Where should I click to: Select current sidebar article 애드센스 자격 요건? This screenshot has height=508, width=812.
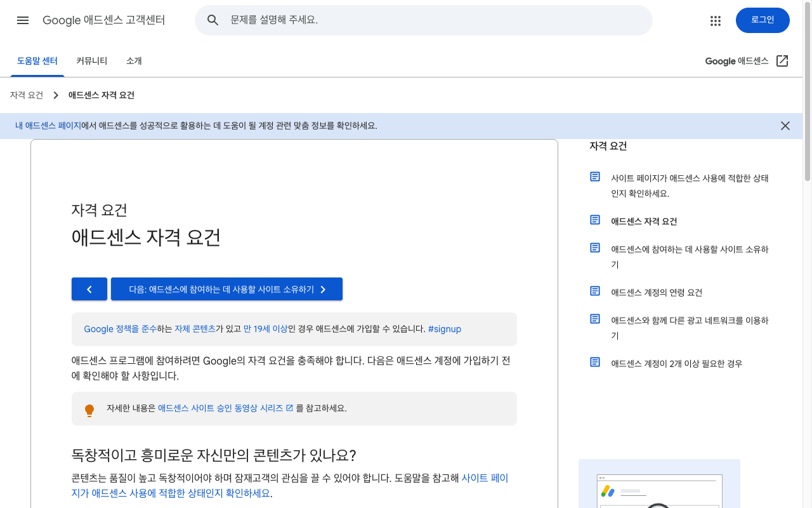(644, 222)
